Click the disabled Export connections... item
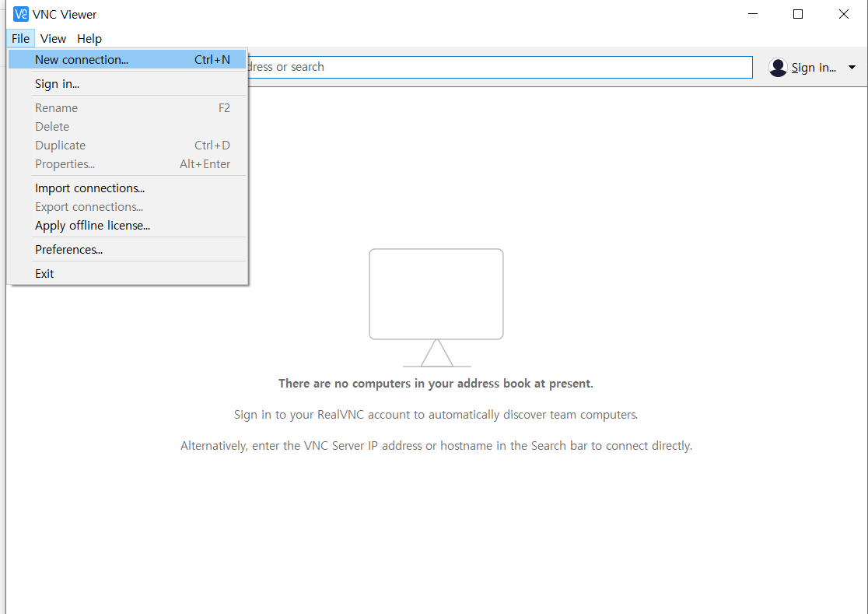The width and height of the screenshot is (868, 614). pyautogui.click(x=128, y=207)
